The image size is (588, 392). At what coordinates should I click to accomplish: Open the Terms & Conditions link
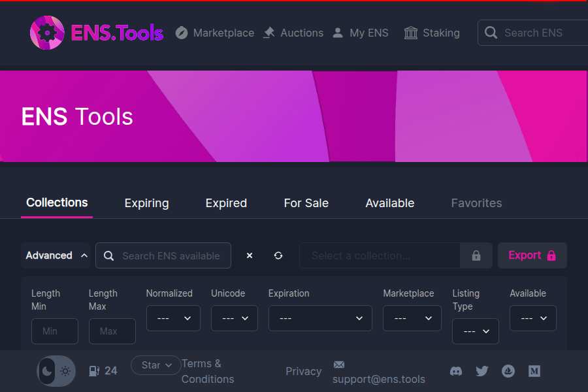[x=207, y=370]
